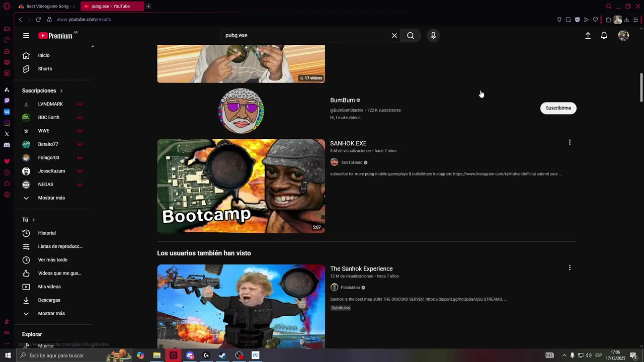This screenshot has width=644, height=362.
Task: Open Steam from the taskbar
Action: (222, 355)
